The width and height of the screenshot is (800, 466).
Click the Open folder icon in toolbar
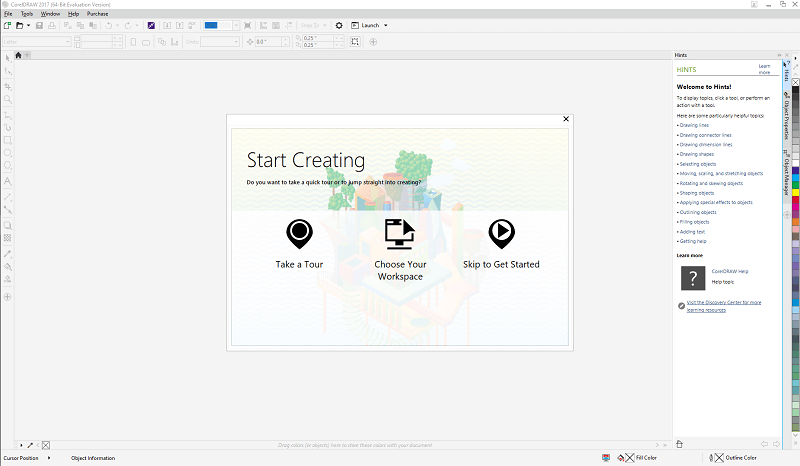point(19,25)
